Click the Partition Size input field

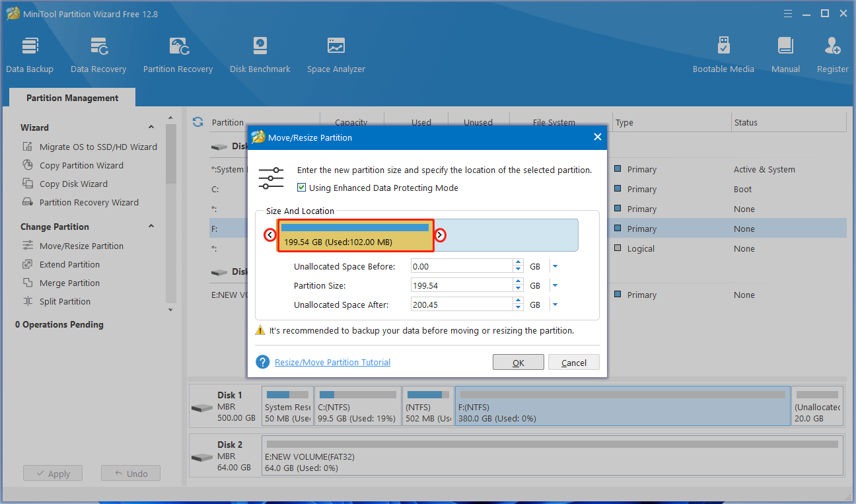pos(461,285)
